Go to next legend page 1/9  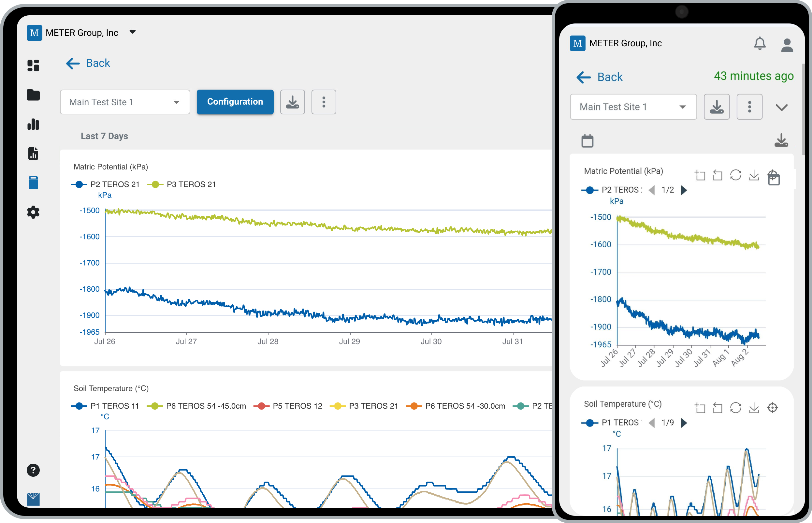pyautogui.click(x=684, y=423)
